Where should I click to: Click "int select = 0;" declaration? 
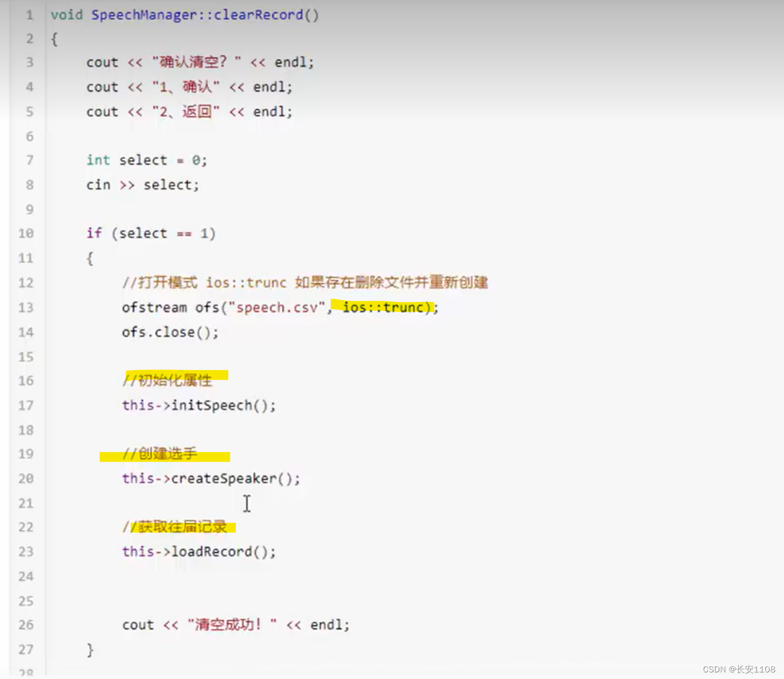(x=147, y=160)
